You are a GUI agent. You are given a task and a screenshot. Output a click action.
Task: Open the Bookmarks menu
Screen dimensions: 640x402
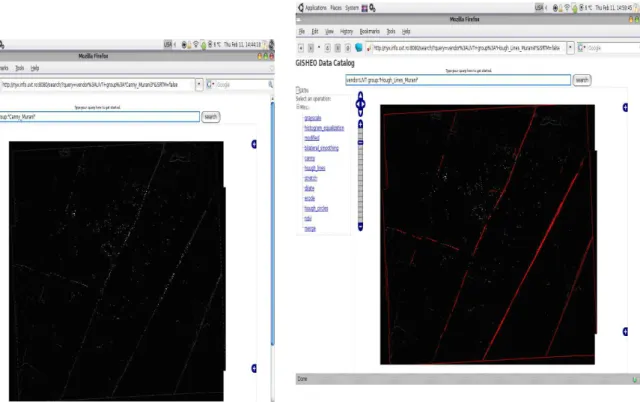[x=370, y=31]
